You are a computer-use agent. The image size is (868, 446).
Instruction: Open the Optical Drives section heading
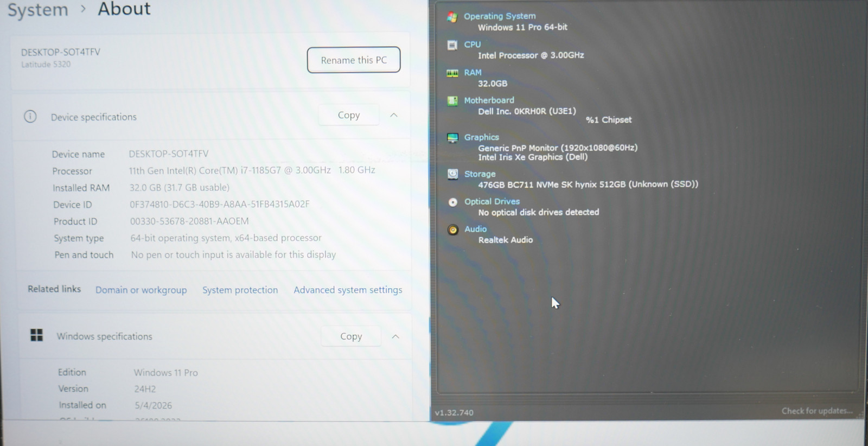coord(492,201)
